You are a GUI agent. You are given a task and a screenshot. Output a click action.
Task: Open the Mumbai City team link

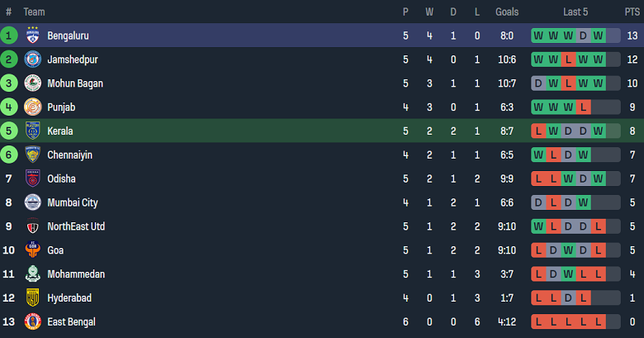pos(73,202)
